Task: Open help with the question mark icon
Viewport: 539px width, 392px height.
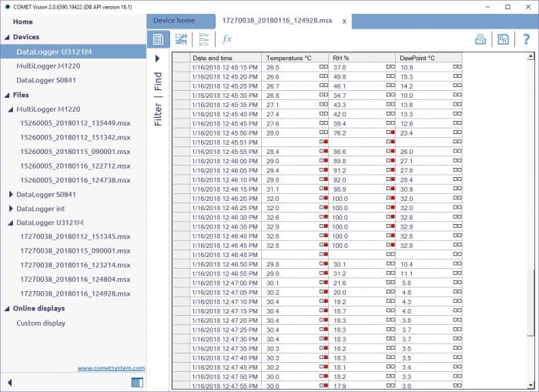Action: (x=527, y=39)
